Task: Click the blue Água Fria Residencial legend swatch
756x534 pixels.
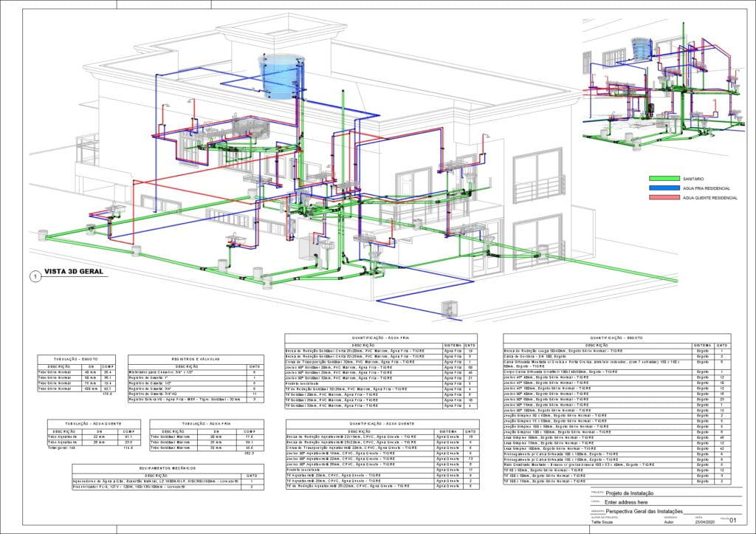Action: 663,188
